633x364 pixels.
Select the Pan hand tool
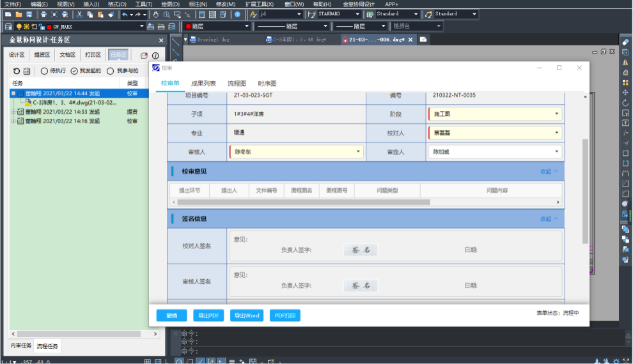click(156, 15)
